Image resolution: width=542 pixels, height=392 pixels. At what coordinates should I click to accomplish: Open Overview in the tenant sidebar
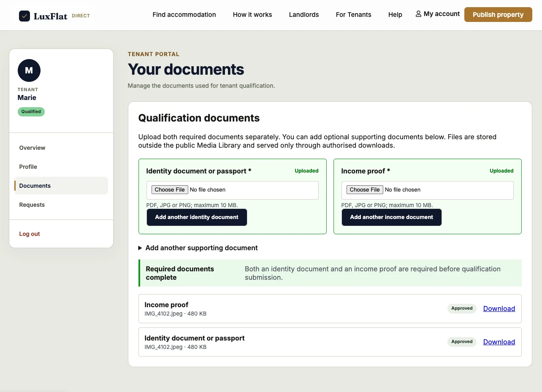coord(61,148)
